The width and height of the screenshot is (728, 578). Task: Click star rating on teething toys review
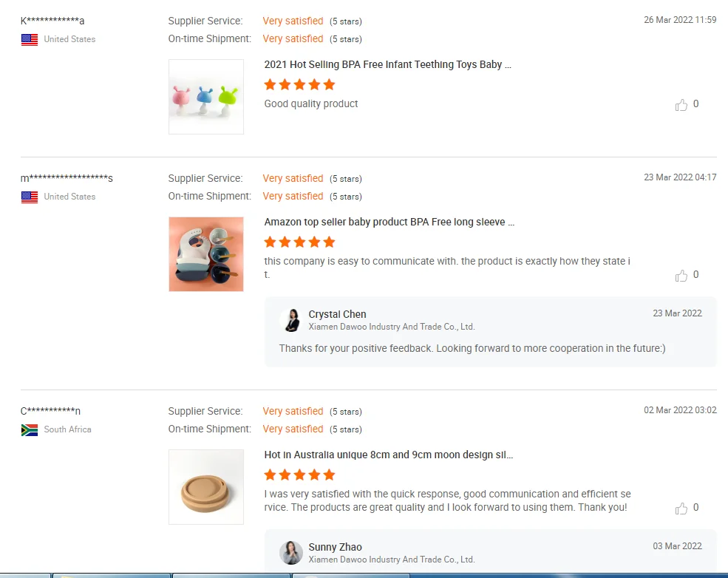299,85
